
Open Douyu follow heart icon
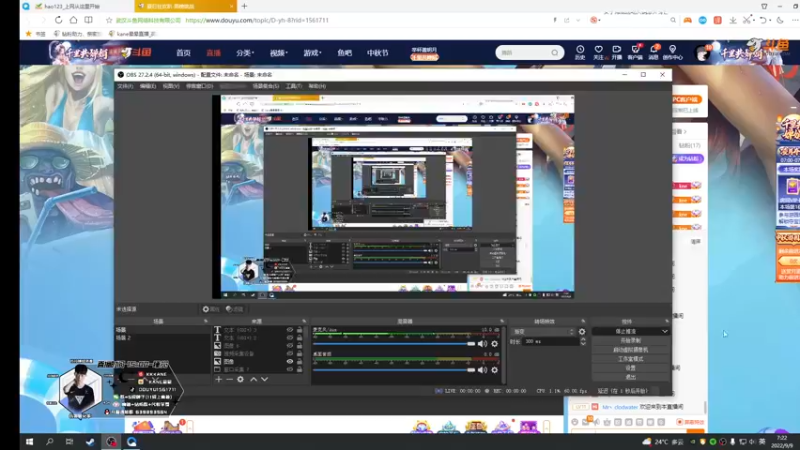pyautogui.click(x=598, y=52)
